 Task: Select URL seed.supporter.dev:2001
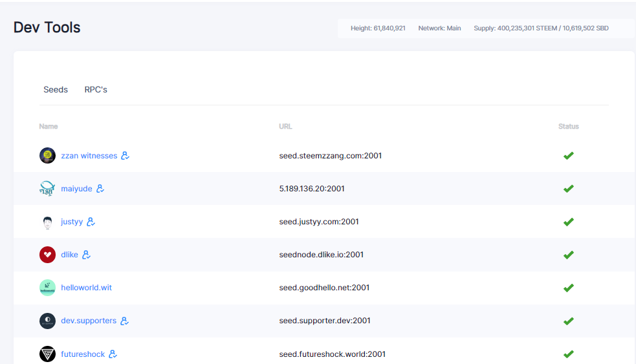325,321
